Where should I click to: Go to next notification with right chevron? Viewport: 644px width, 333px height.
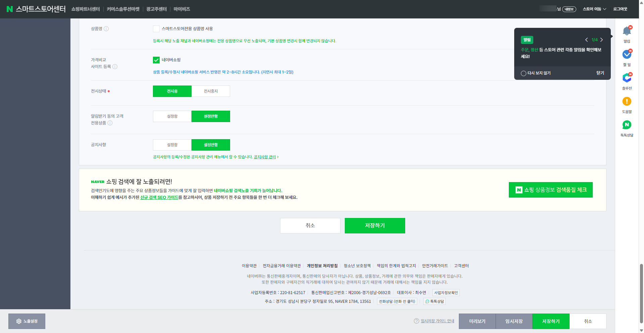click(602, 40)
